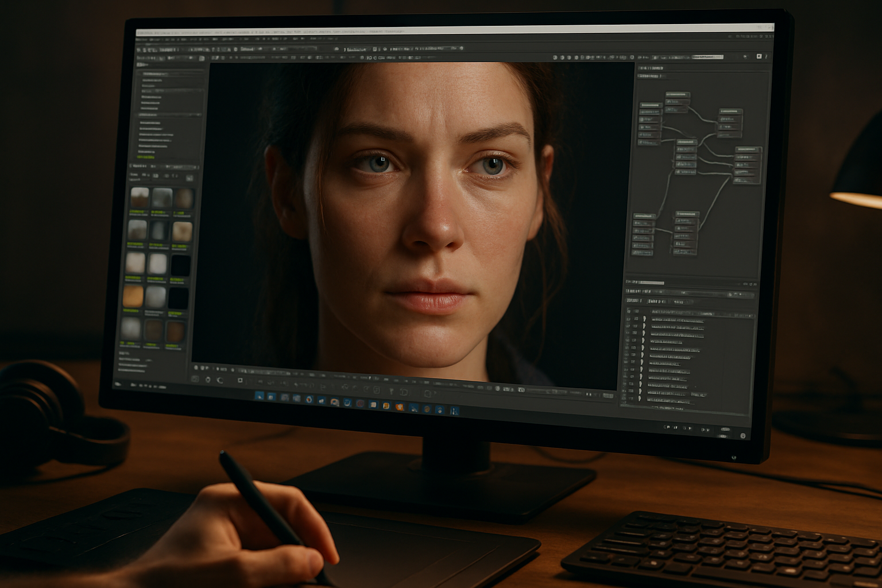This screenshot has height=588, width=882.
Task: Adjust the light progress bar below the node graph
Action: tap(651, 283)
